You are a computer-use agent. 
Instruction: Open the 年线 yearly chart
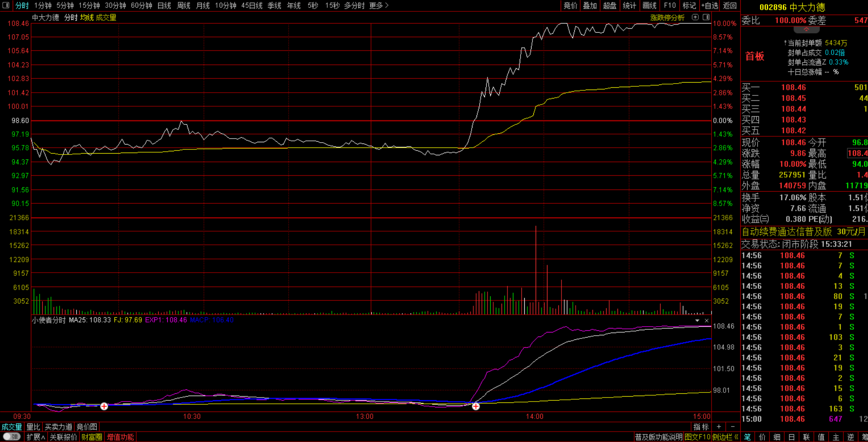[x=294, y=5]
